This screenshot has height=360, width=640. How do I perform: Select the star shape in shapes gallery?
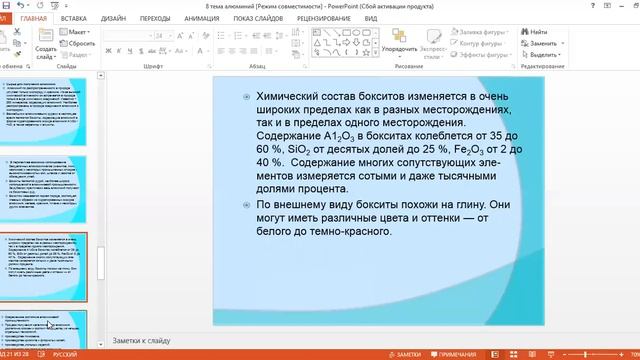point(366,52)
